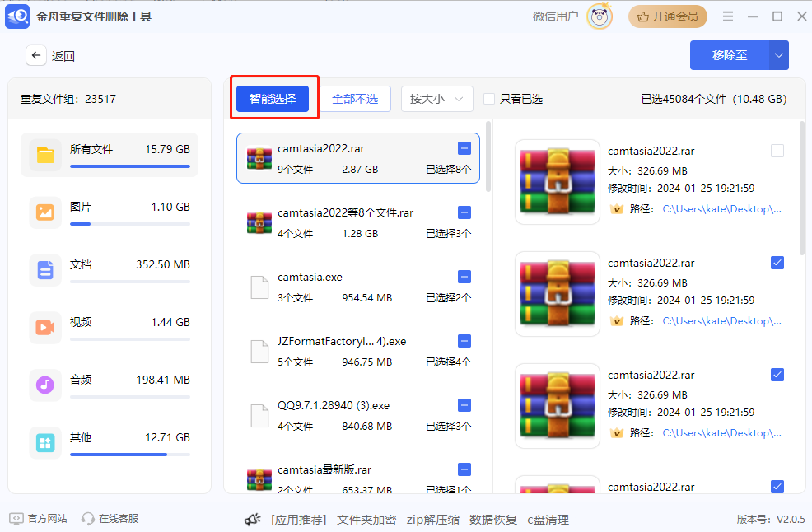Click the back arrow icon
Viewport: 812px width, 532px height.
[35, 55]
